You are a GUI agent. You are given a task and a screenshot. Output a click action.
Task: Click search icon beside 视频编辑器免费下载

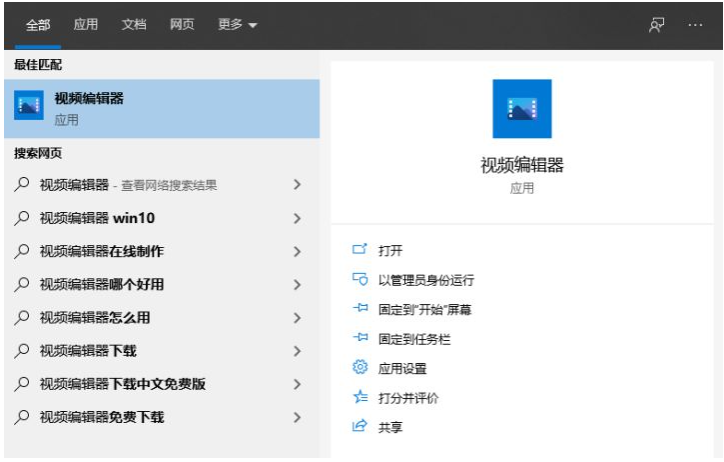(22, 417)
